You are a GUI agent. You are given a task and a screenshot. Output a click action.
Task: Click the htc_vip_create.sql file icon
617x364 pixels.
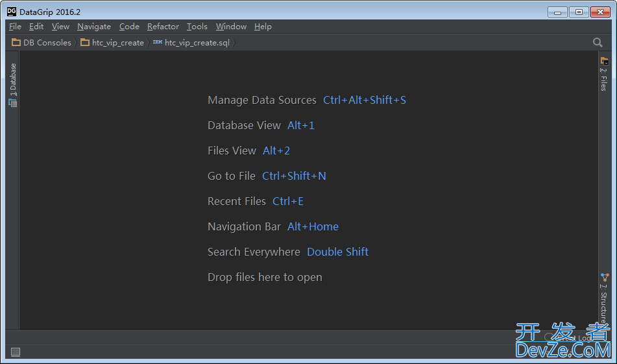tap(157, 43)
